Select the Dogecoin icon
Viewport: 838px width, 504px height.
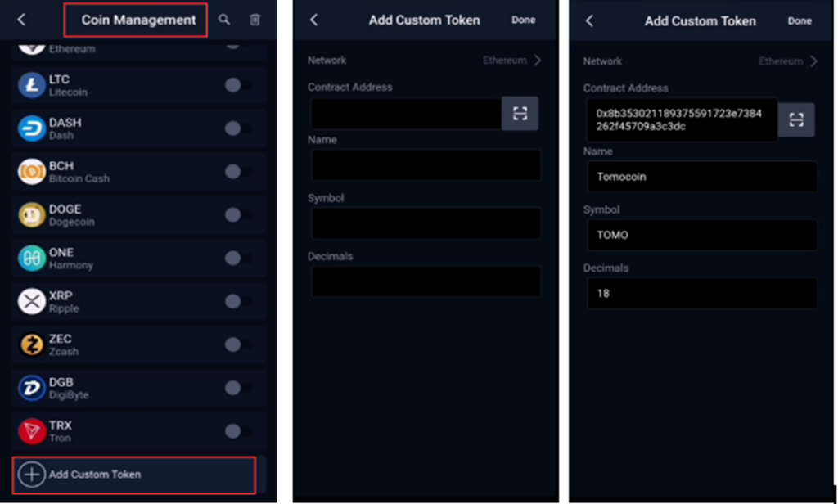(x=32, y=215)
